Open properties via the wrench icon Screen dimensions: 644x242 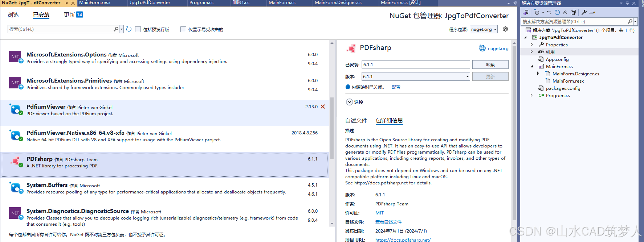(x=584, y=12)
